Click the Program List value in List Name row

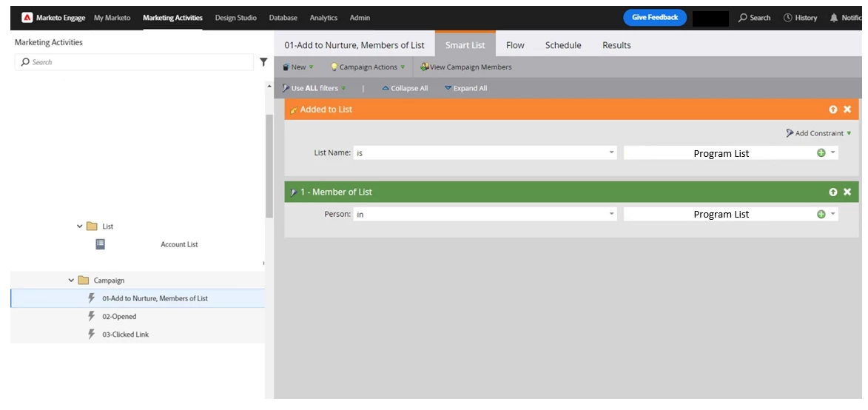point(721,153)
